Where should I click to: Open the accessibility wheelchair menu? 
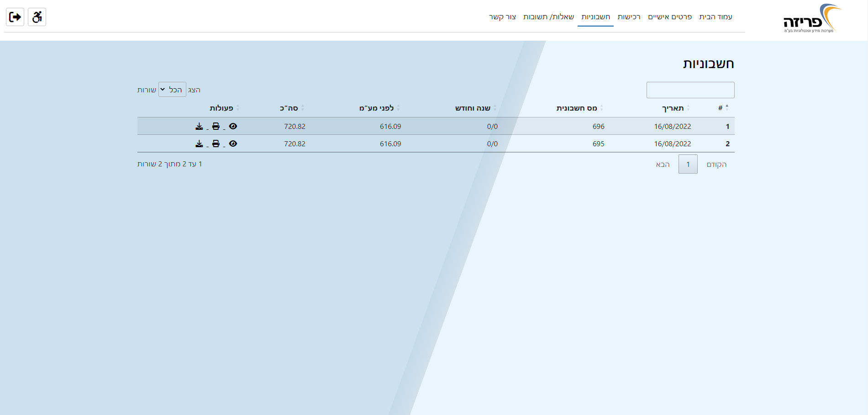pyautogui.click(x=37, y=17)
